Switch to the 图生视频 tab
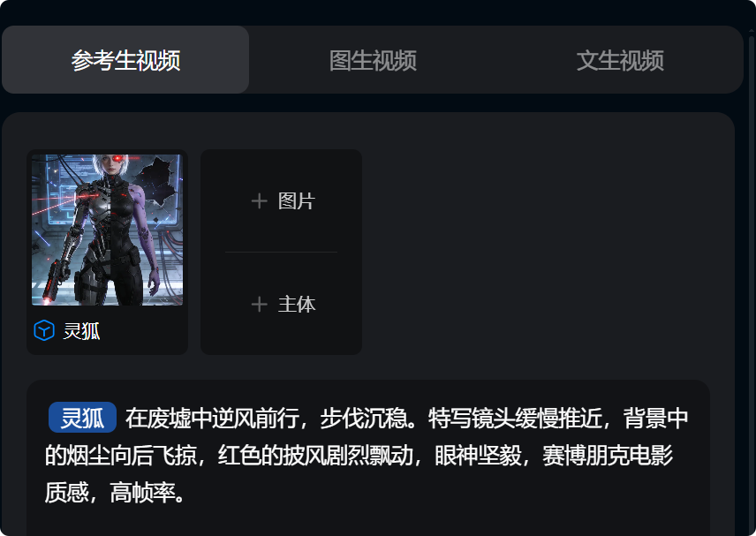 [x=373, y=60]
